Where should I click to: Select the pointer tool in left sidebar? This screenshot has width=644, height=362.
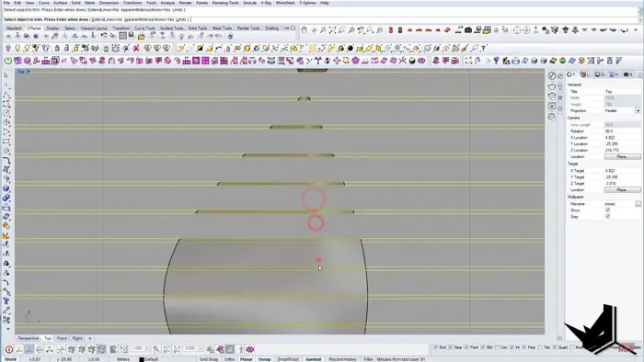[x=6, y=75]
